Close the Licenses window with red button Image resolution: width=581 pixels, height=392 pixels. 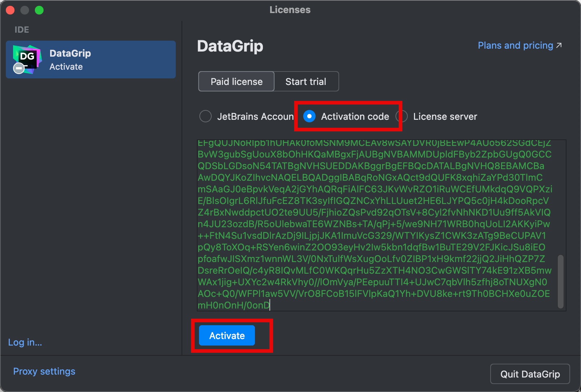pyautogui.click(x=10, y=10)
